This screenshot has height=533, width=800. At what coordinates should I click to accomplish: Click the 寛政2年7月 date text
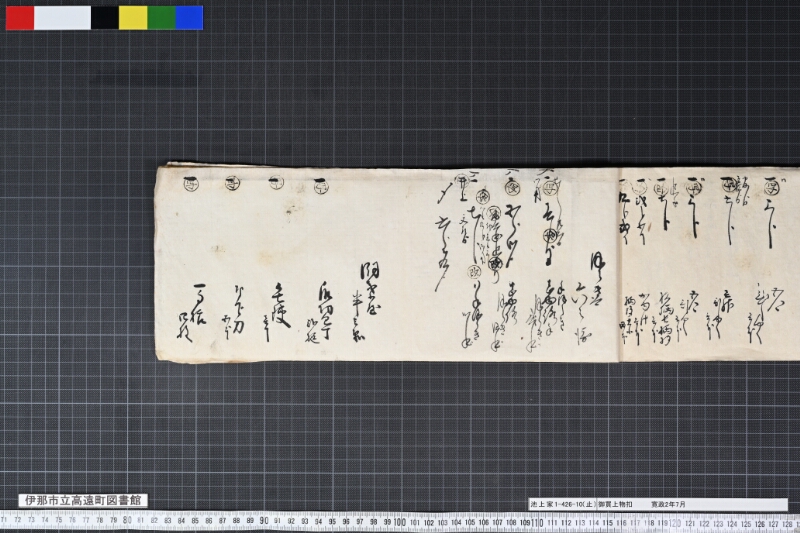coord(668,504)
